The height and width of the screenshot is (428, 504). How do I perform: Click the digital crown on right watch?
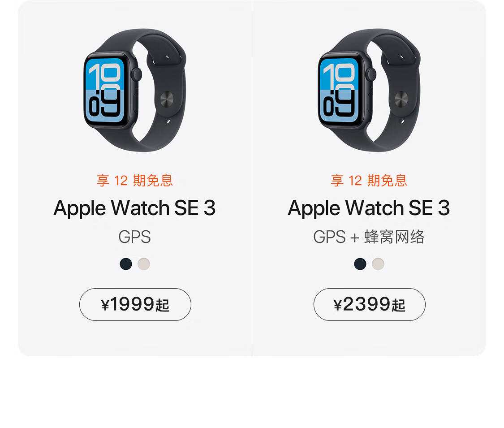371,74
